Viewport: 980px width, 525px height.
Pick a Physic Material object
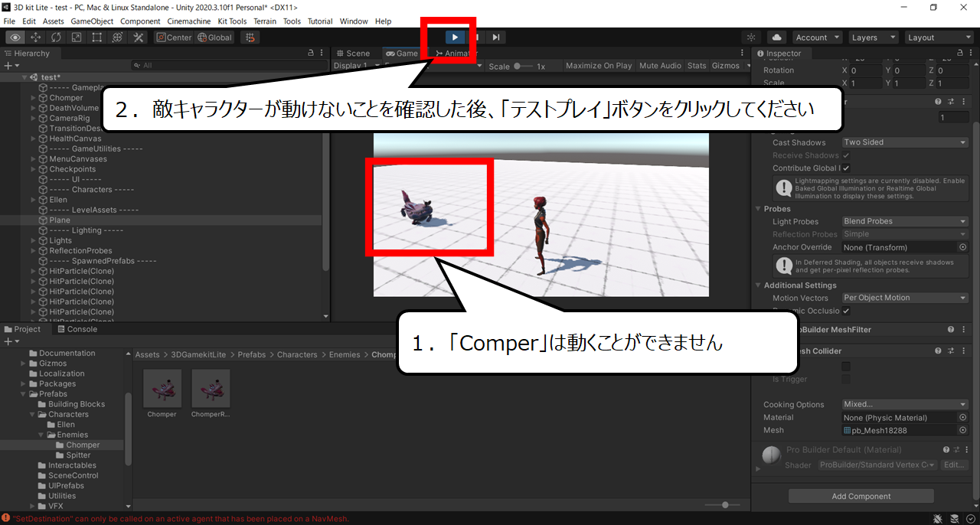(x=963, y=418)
